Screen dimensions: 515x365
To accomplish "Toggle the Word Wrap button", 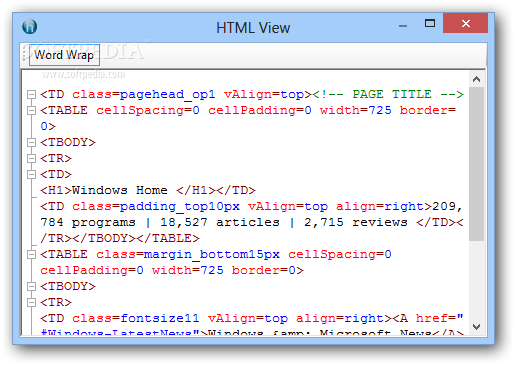I will (x=64, y=55).
